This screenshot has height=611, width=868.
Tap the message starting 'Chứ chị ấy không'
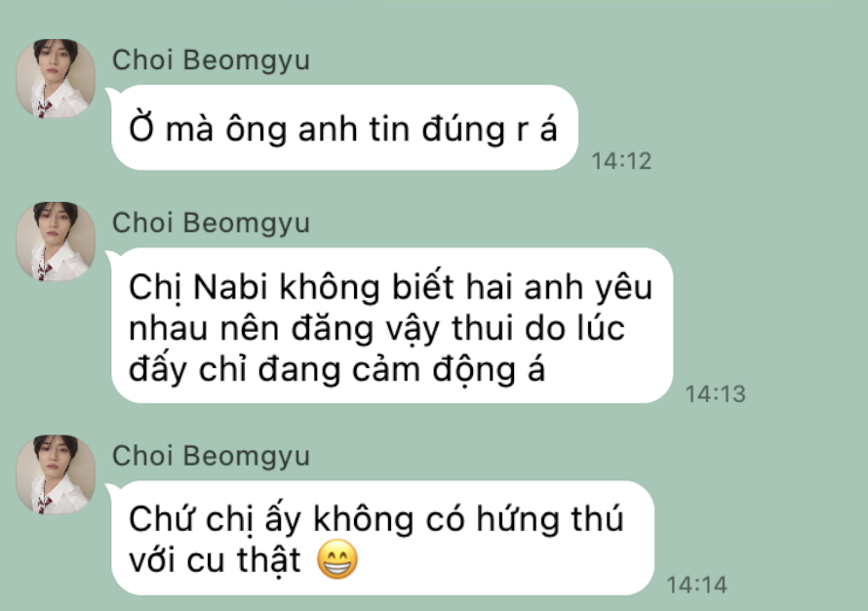tap(382, 538)
